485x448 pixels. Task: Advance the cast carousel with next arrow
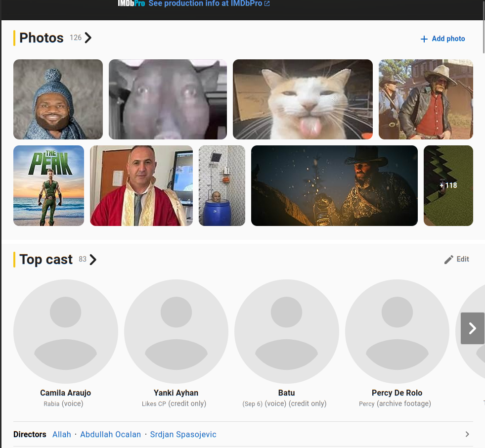tap(472, 328)
